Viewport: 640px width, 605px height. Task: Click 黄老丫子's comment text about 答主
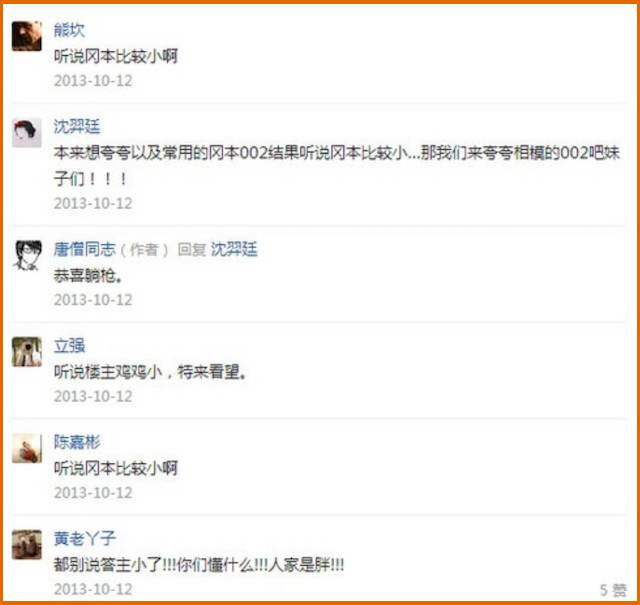pyautogui.click(x=199, y=565)
